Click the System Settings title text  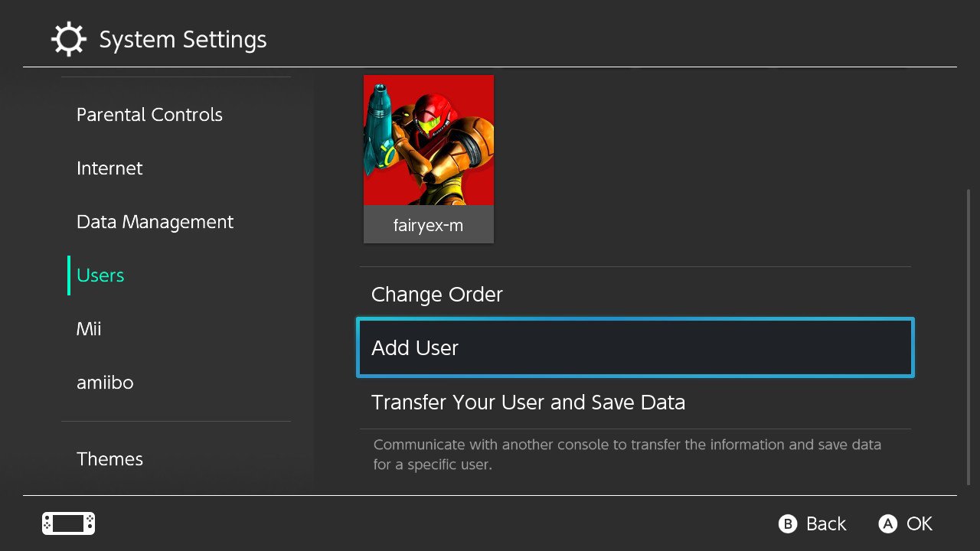pyautogui.click(x=183, y=40)
